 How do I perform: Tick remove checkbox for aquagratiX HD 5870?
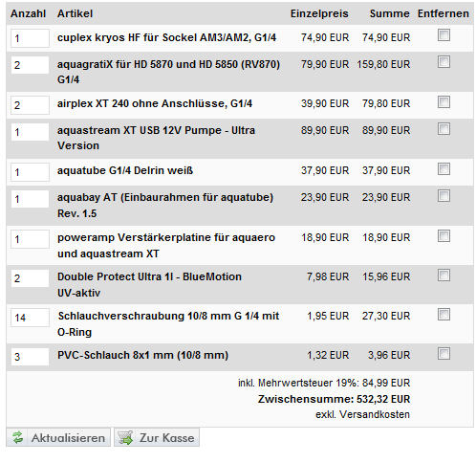(444, 62)
